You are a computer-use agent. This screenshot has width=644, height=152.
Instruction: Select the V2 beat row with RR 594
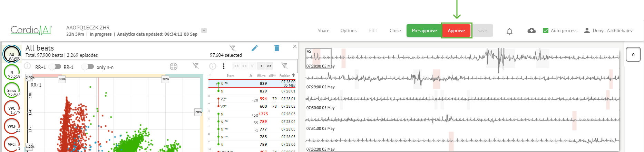tap(252, 99)
